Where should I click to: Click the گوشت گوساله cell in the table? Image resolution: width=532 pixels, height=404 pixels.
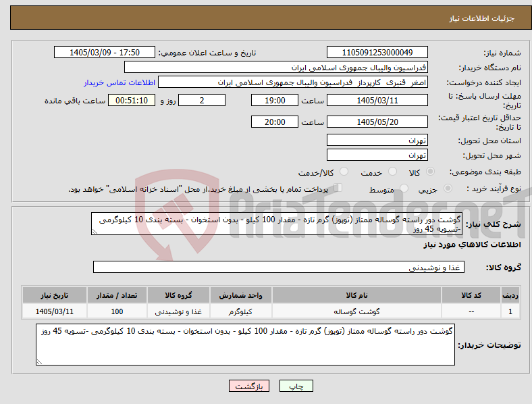[356, 311]
